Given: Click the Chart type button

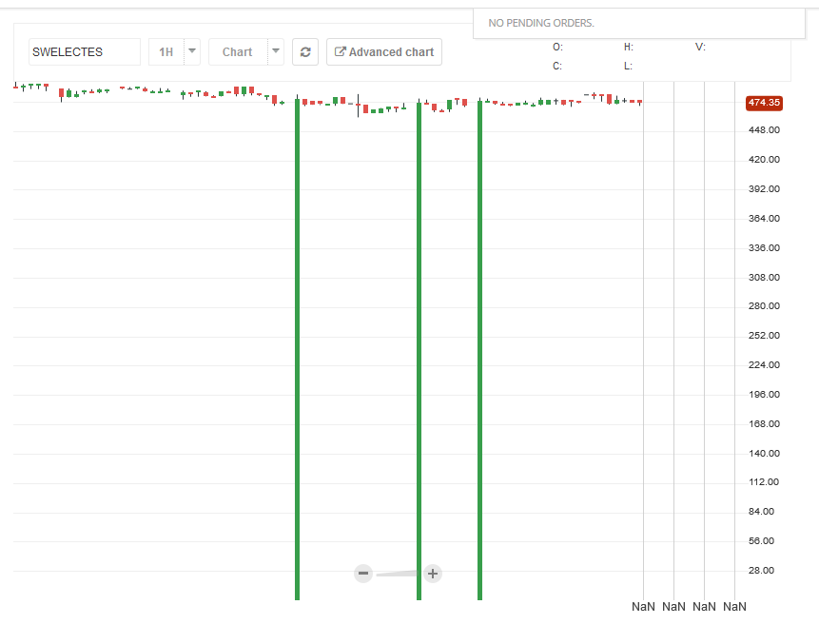Looking at the screenshot, I should tap(238, 51).
